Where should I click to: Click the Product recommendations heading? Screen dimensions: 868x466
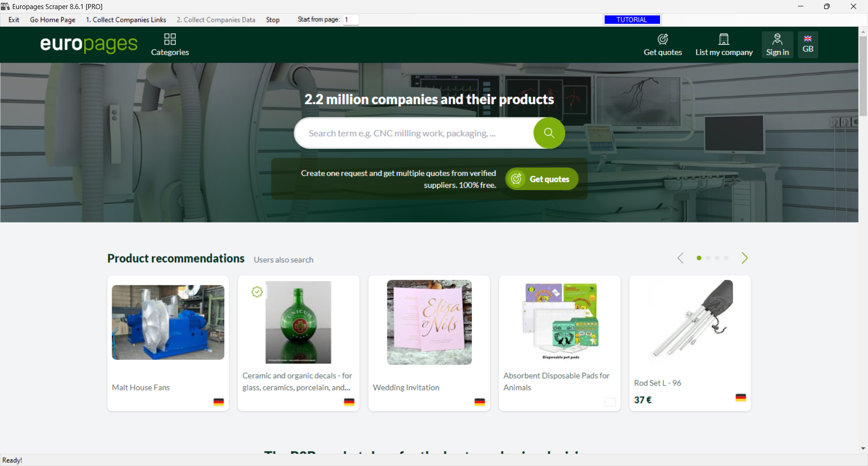(x=176, y=258)
